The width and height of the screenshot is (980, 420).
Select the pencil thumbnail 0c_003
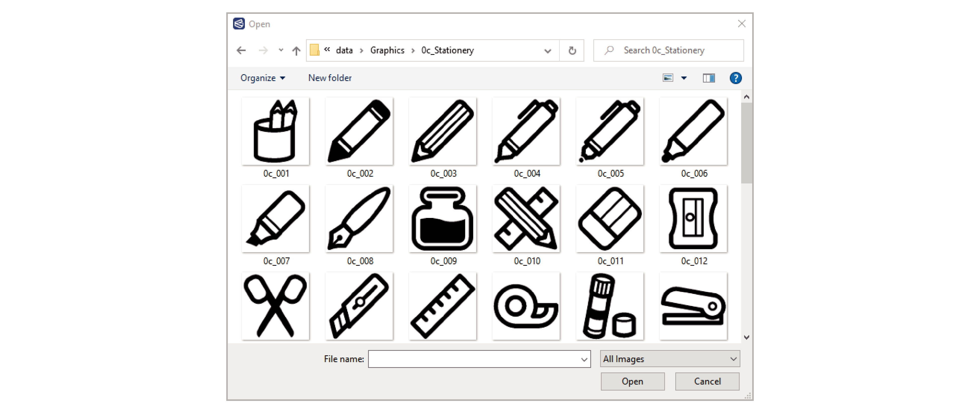point(442,131)
